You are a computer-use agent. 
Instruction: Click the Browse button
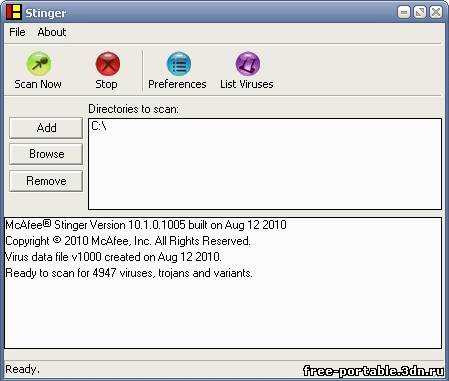point(46,154)
